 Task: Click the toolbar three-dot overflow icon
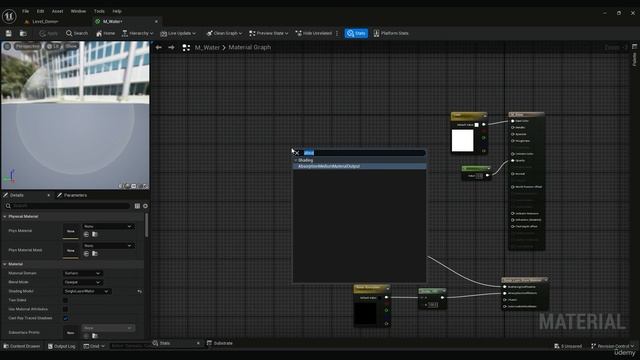[337, 33]
